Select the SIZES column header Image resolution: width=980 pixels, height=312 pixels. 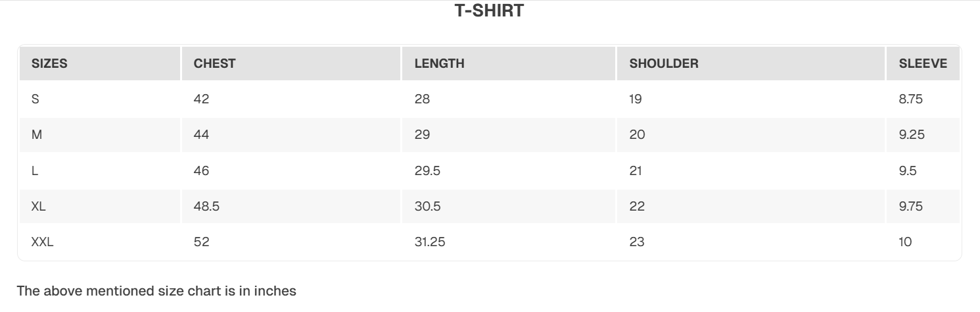click(x=49, y=64)
